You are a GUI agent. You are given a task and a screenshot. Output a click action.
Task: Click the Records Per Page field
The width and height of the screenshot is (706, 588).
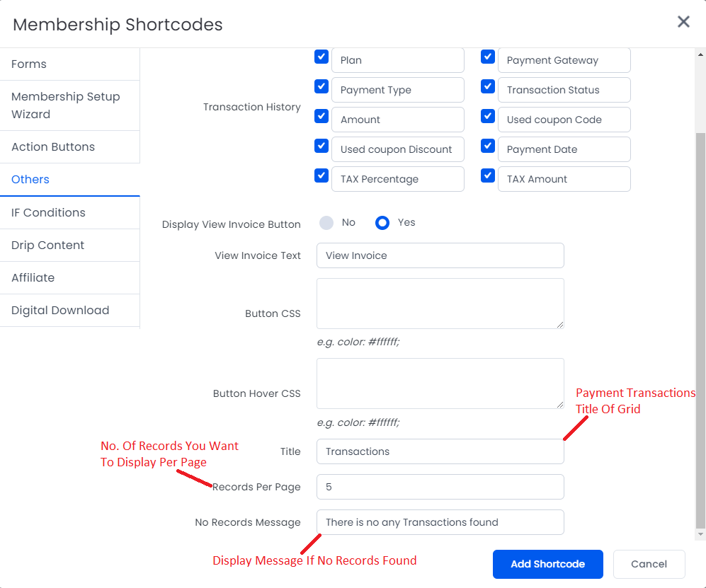click(x=440, y=487)
